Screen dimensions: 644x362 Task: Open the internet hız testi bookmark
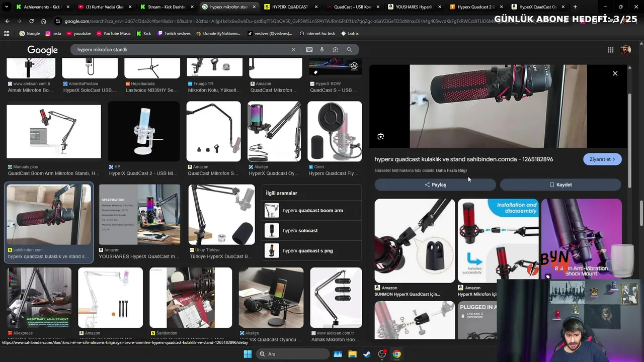(x=317, y=34)
